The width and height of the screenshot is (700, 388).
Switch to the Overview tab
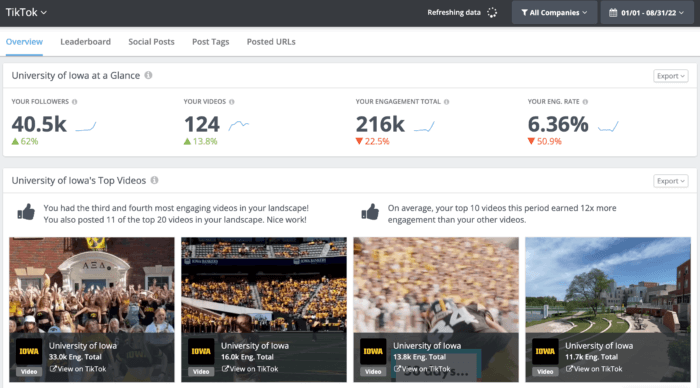pos(24,42)
